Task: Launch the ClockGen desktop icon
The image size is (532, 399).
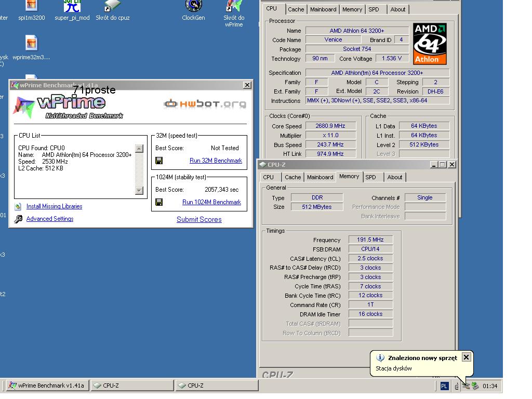Action: (193, 11)
